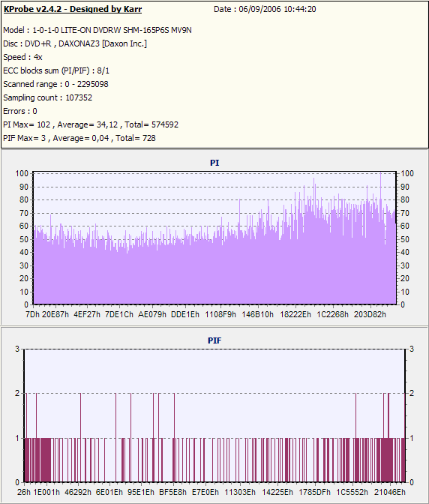429x504 pixels.
Task: Click the 46292h label on PIF axis
Action: pos(78,492)
